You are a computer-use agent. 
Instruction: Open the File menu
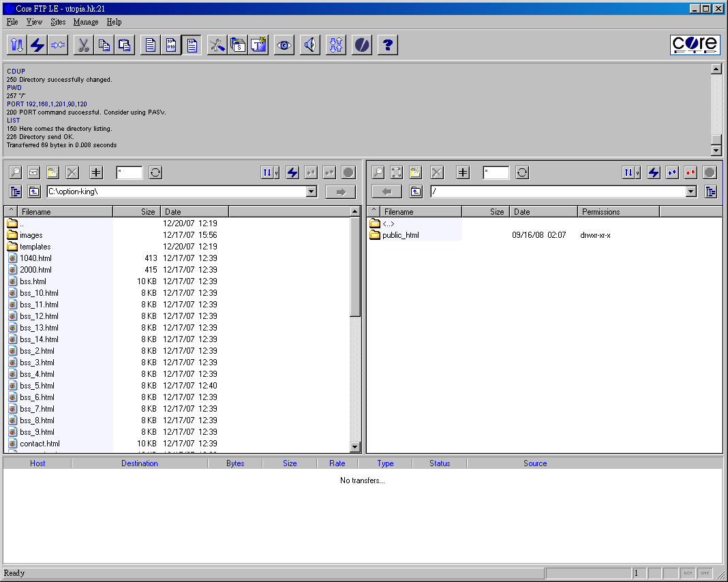12,22
